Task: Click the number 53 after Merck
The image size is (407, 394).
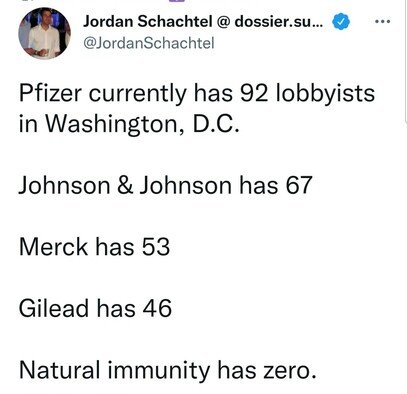Action: (156, 247)
